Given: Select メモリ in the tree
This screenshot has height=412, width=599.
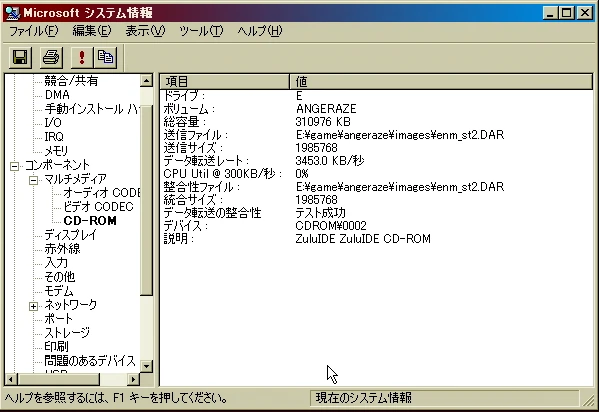Looking at the screenshot, I should (56, 151).
